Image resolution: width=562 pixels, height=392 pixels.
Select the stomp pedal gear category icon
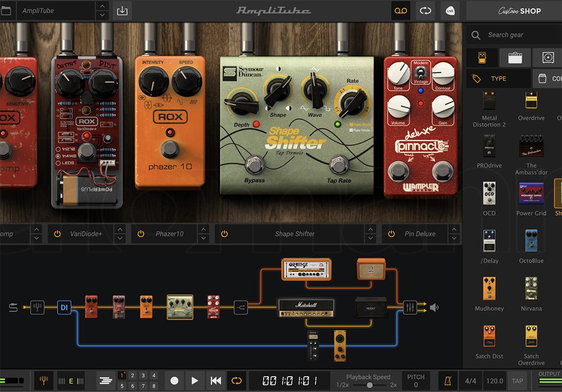tap(481, 58)
